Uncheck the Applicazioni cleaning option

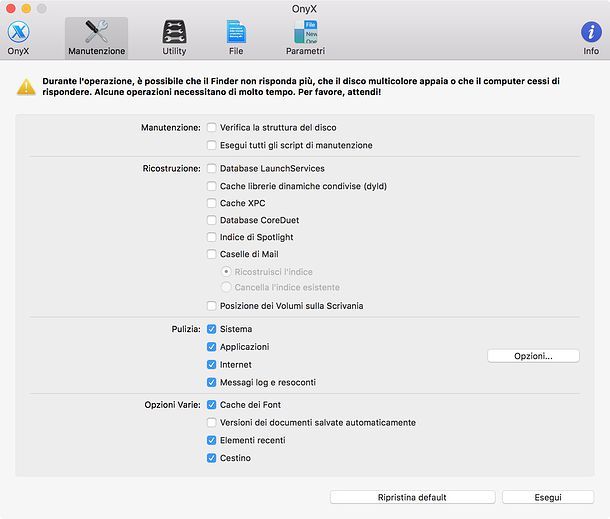[212, 347]
